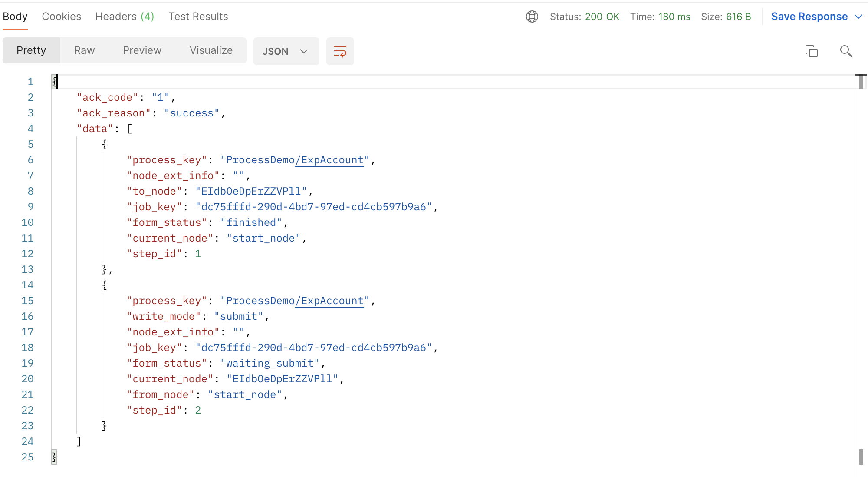
Task: Copy response body with copy icon
Action: pyautogui.click(x=811, y=51)
